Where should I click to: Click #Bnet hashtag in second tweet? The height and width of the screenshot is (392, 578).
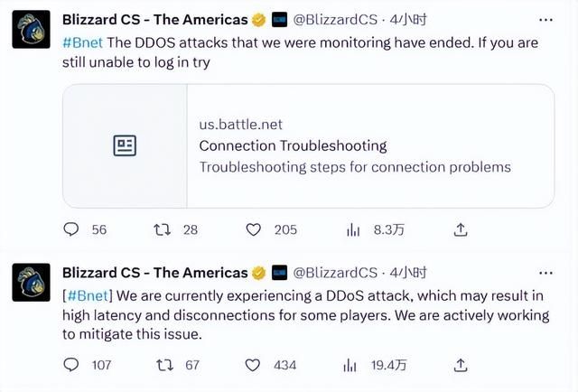click(89, 295)
